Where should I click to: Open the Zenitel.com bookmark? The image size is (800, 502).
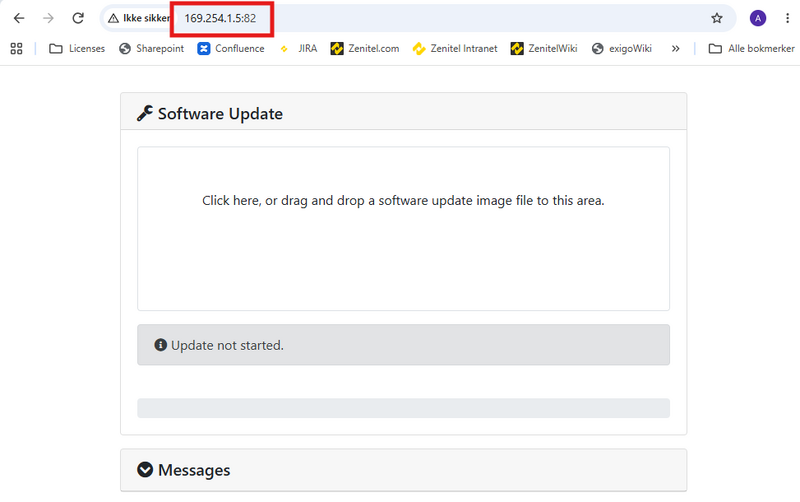click(365, 48)
